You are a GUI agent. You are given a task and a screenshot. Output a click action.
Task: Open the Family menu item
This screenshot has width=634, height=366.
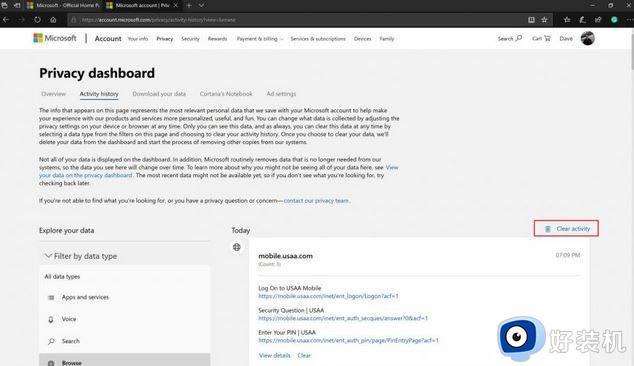(x=387, y=39)
